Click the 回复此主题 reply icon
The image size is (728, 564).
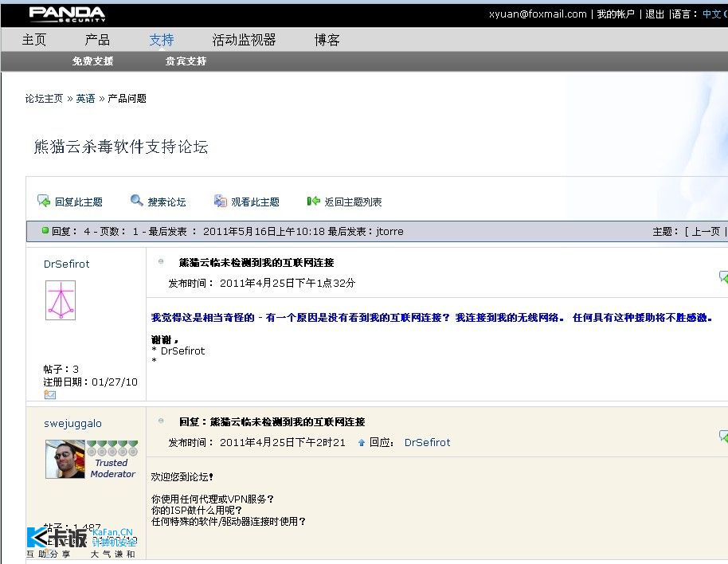pos(44,201)
